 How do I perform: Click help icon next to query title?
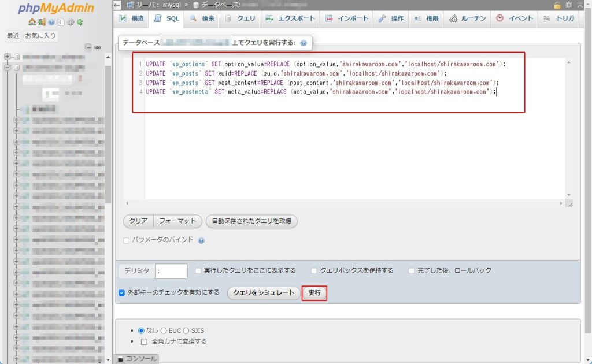[x=304, y=43]
